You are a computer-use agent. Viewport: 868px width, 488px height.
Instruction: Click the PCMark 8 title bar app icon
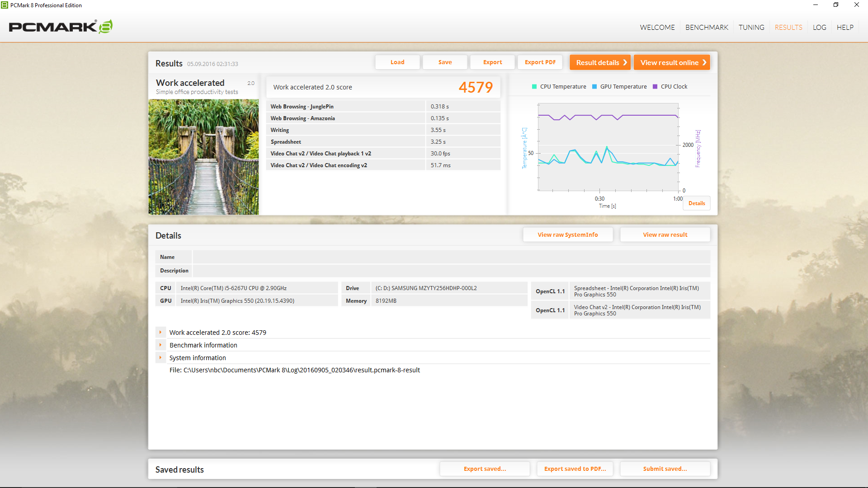[5, 5]
